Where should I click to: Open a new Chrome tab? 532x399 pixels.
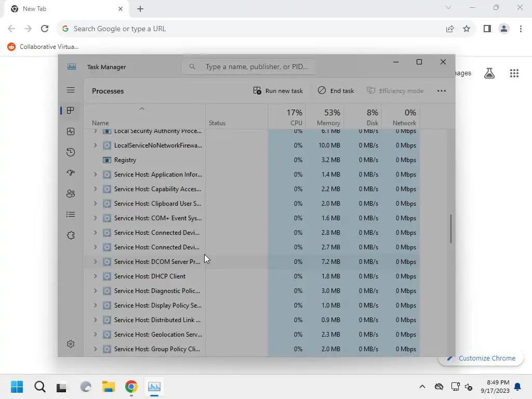pos(140,9)
